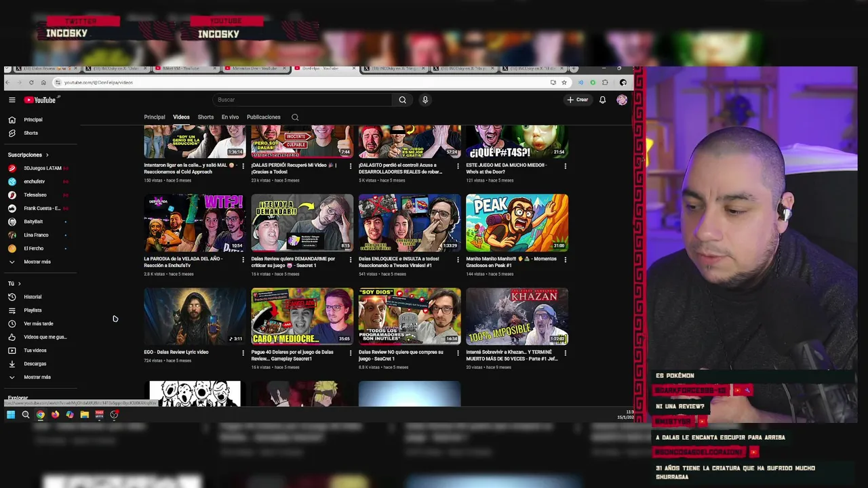Open options for Dalas Review quiere DEMANDARME
Screen dimensions: 868x488
point(351,259)
